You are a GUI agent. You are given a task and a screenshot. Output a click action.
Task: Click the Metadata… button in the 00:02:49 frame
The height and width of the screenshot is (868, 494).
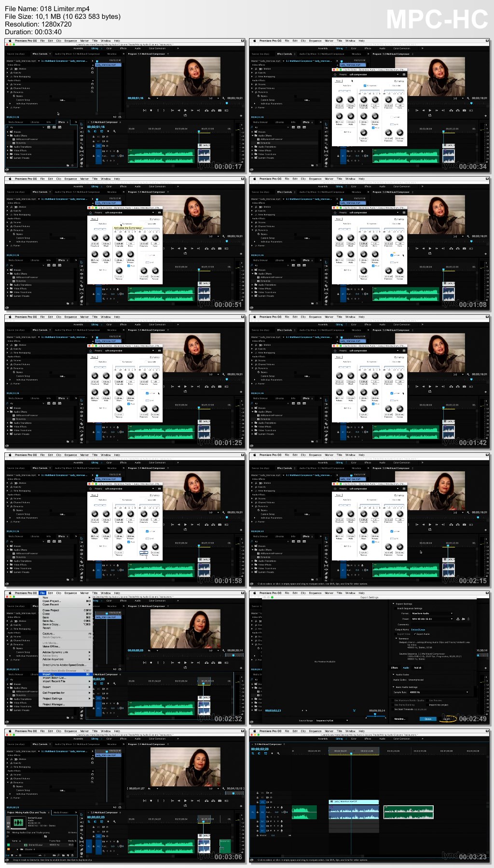click(x=400, y=719)
